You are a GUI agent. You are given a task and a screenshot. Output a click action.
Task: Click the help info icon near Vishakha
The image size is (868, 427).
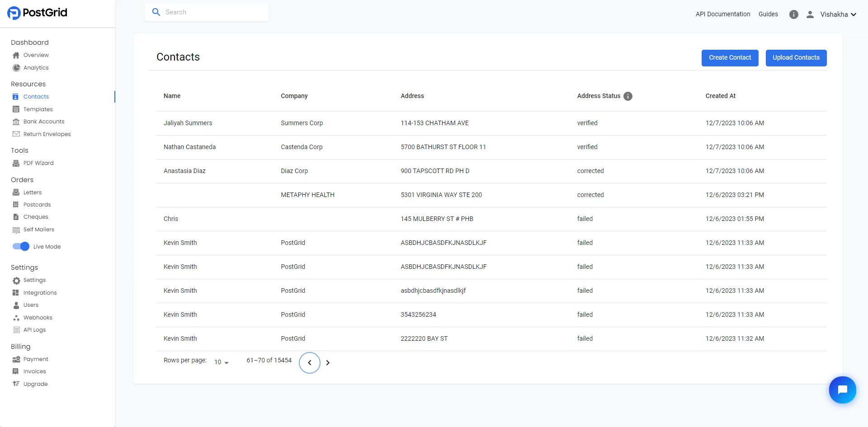pyautogui.click(x=794, y=14)
